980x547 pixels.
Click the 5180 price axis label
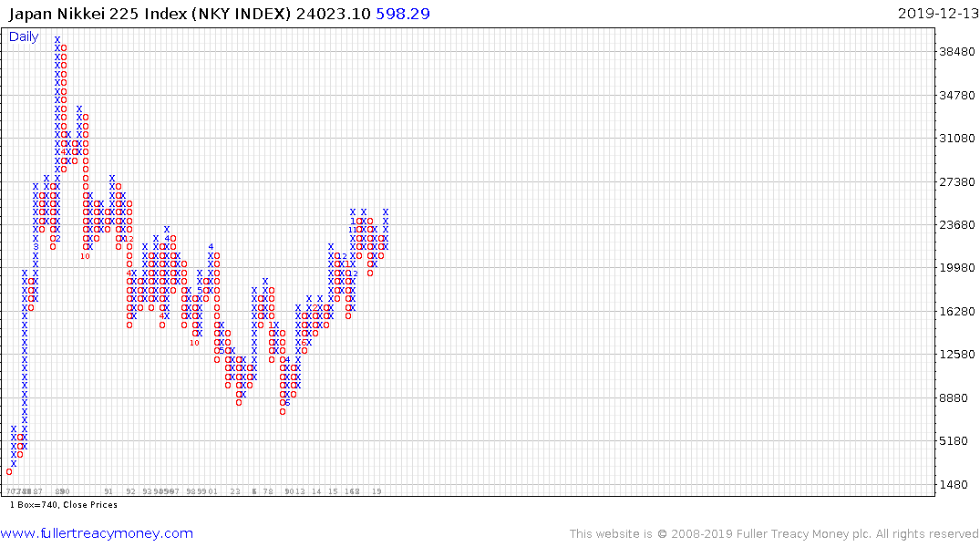pos(957,441)
